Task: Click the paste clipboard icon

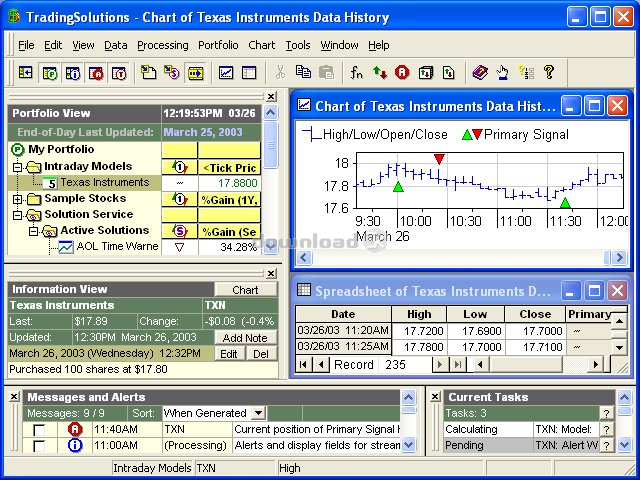Action: 326,73
